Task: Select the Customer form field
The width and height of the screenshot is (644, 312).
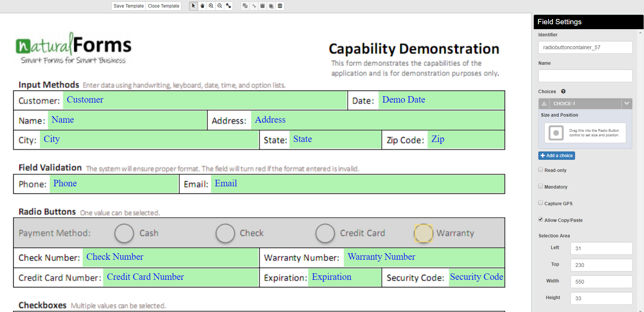Action: (x=205, y=100)
